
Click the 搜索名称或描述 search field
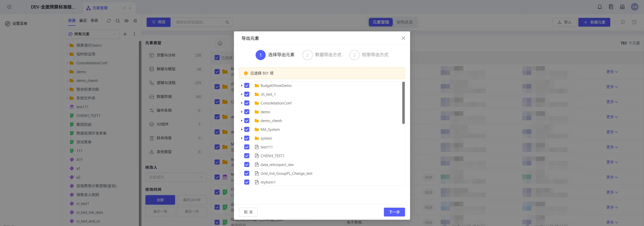(197, 22)
